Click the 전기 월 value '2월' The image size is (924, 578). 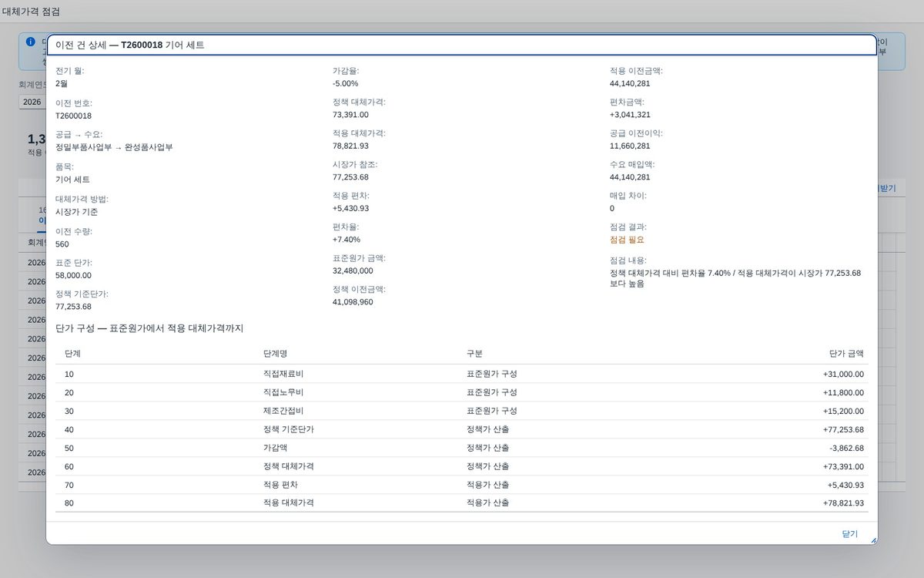[x=62, y=84]
